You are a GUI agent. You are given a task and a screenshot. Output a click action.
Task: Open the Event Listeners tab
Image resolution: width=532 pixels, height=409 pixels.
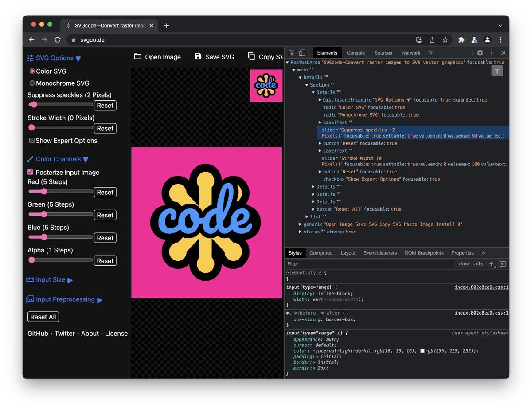click(380, 253)
